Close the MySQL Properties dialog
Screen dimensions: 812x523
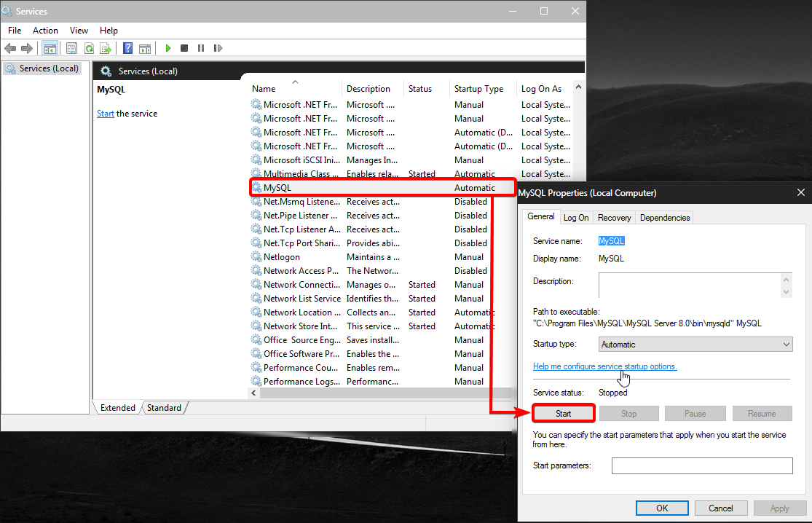800,192
